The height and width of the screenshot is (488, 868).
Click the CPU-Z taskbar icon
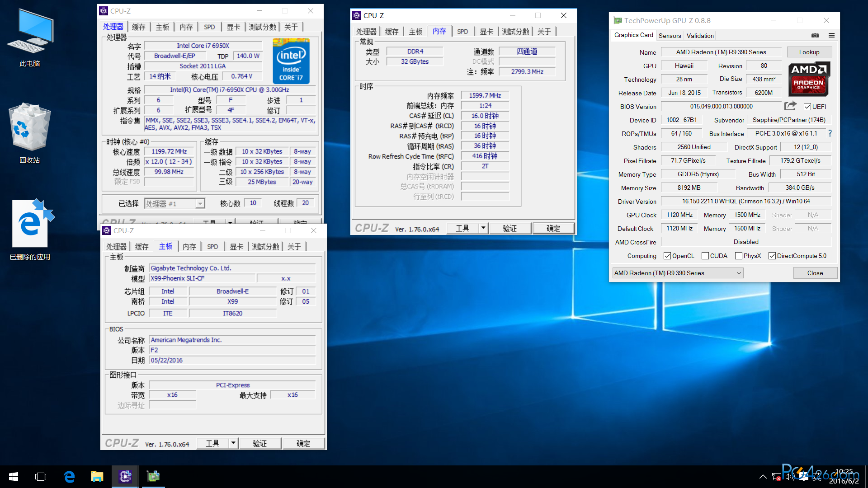click(x=125, y=477)
